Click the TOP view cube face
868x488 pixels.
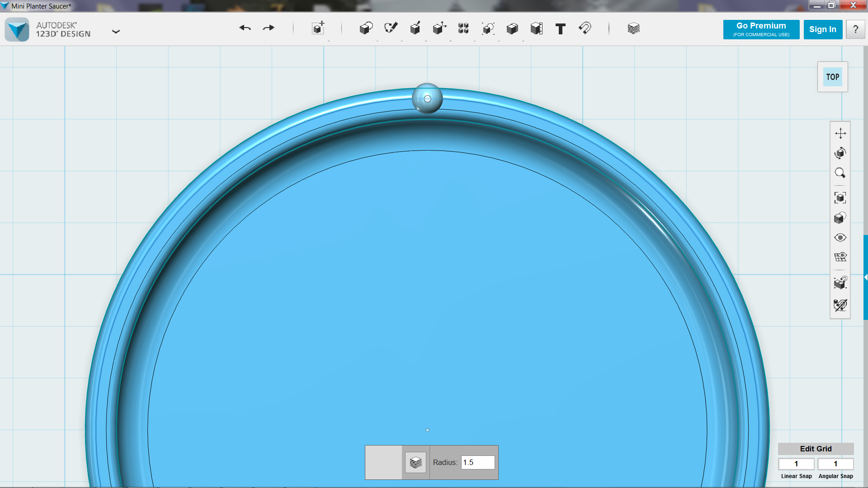point(832,77)
